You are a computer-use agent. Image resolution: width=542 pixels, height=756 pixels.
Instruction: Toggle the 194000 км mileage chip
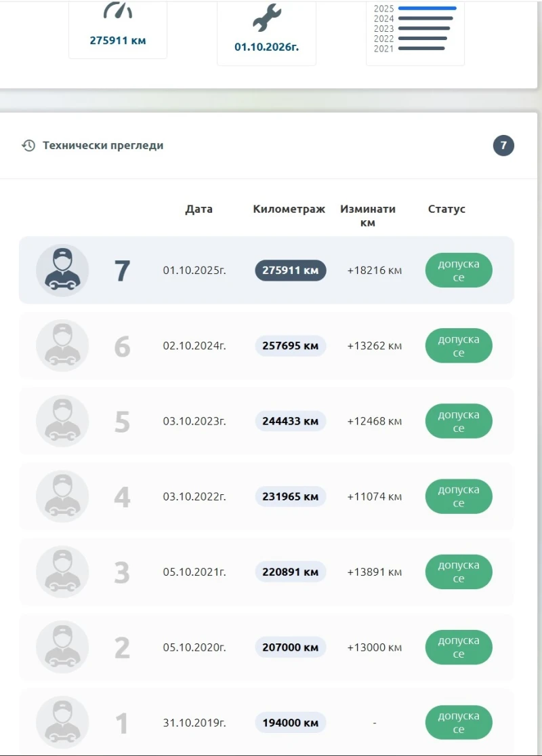pos(290,722)
